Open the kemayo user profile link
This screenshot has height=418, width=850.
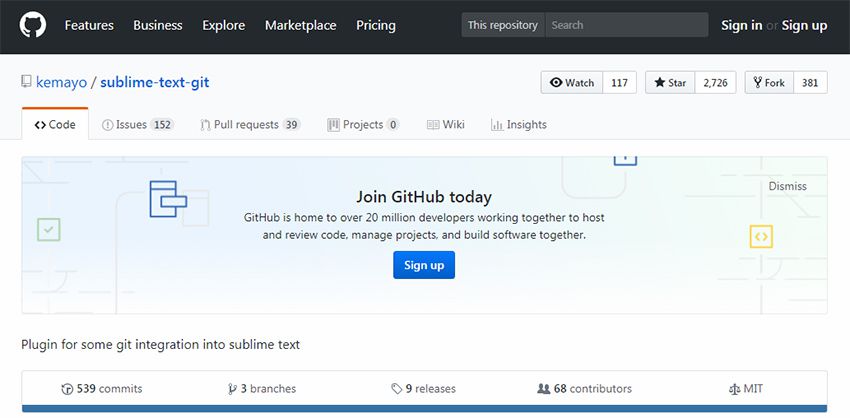61,83
